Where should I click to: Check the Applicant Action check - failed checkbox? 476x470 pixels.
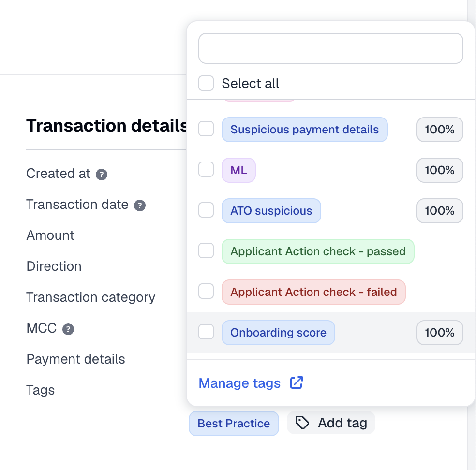click(206, 291)
